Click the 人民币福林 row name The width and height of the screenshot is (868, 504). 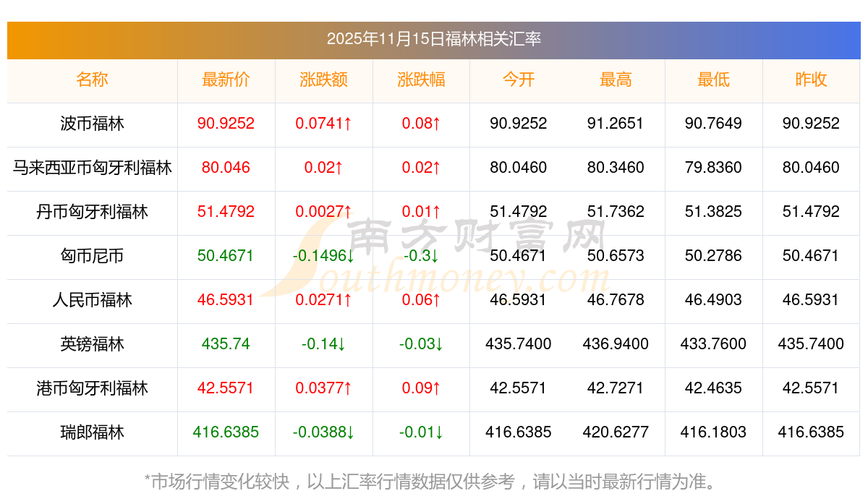pyautogui.click(x=92, y=300)
